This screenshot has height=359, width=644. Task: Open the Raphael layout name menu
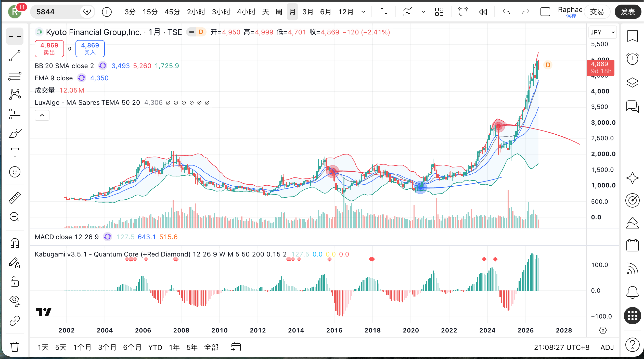coord(570,12)
